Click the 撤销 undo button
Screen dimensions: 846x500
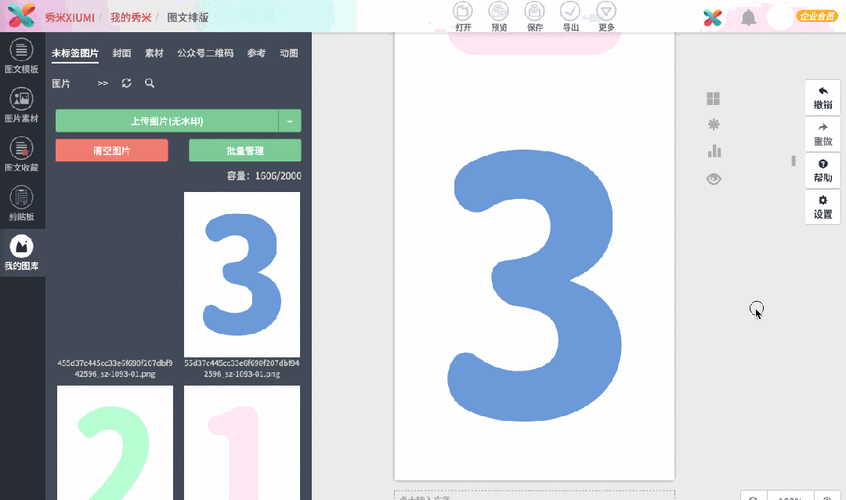pyautogui.click(x=823, y=98)
